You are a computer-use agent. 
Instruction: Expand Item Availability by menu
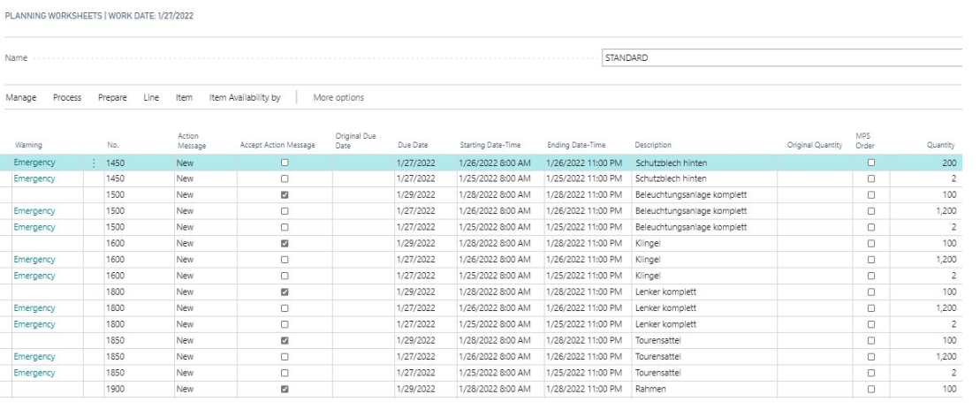[x=245, y=97]
